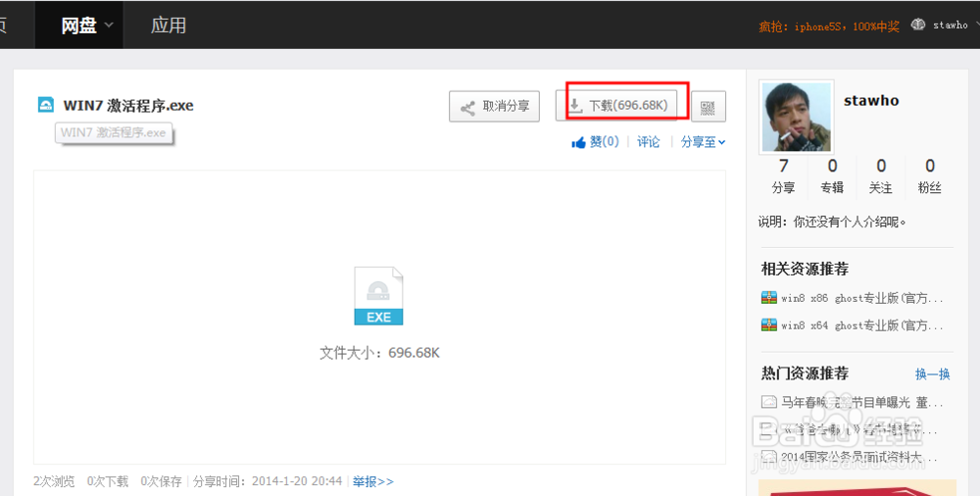Open the 网盘 dropdown menu
Viewport: 980px width, 496px height.
pyautogui.click(x=79, y=25)
